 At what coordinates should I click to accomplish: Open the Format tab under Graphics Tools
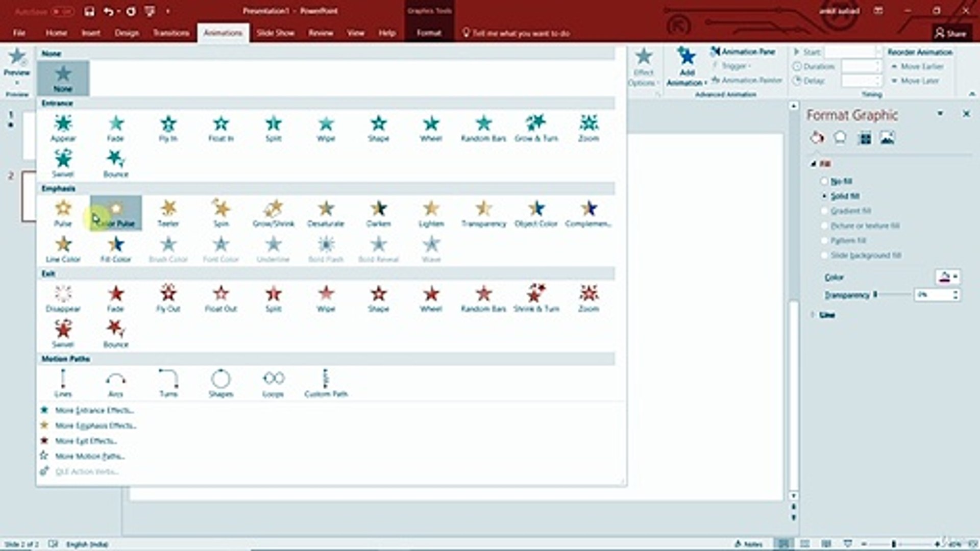(429, 33)
